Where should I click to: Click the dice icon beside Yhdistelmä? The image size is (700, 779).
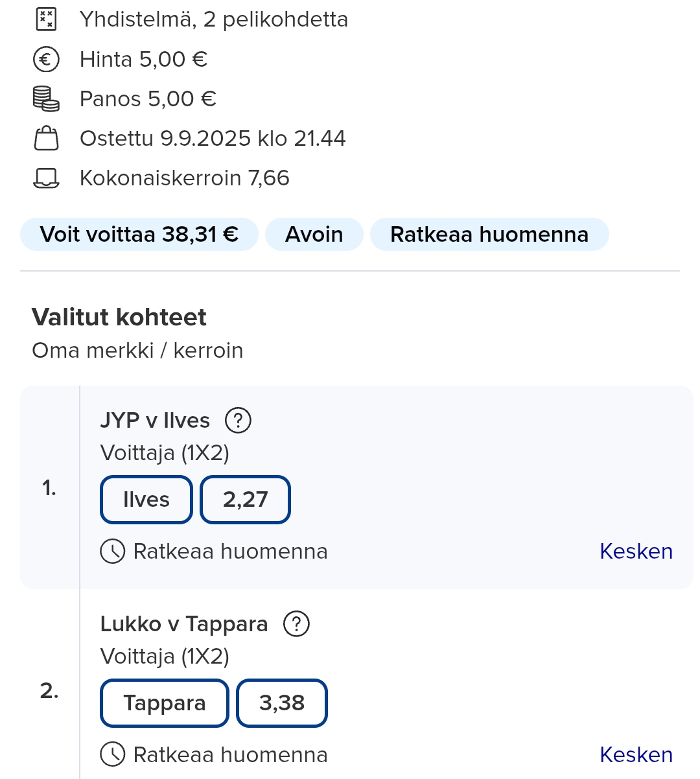(x=45, y=19)
